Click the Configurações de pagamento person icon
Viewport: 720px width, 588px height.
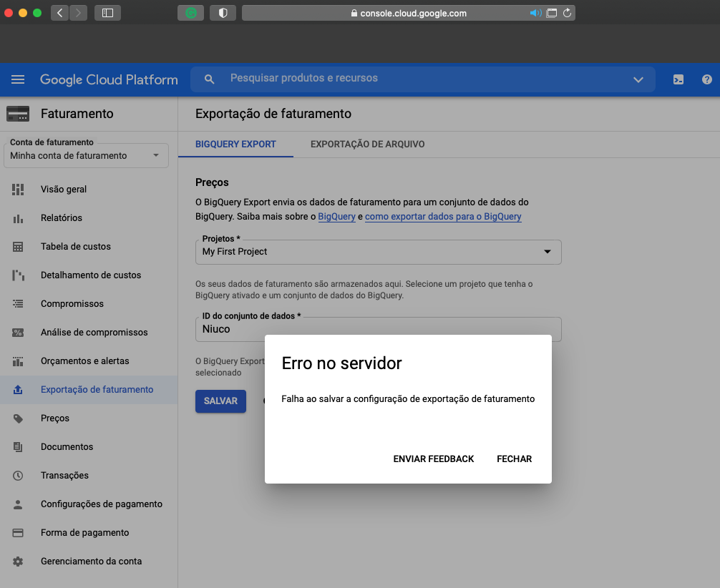pyautogui.click(x=18, y=504)
